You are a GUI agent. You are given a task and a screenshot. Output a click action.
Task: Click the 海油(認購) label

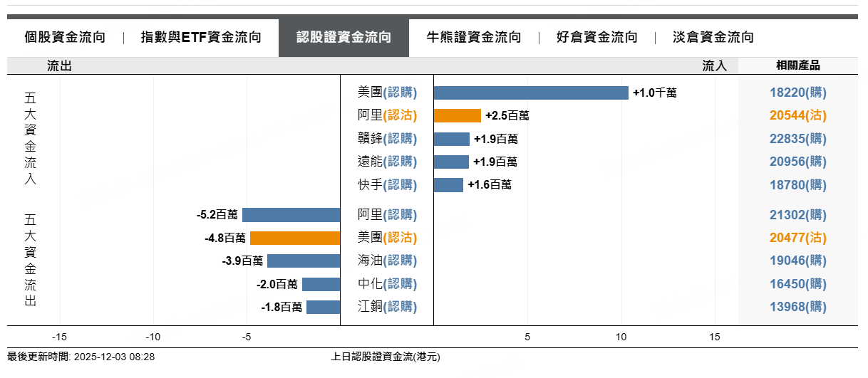[387, 261]
